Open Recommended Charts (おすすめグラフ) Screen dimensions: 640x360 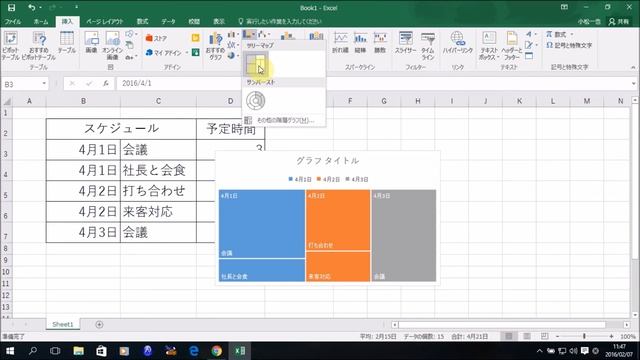pyautogui.click(x=215, y=46)
